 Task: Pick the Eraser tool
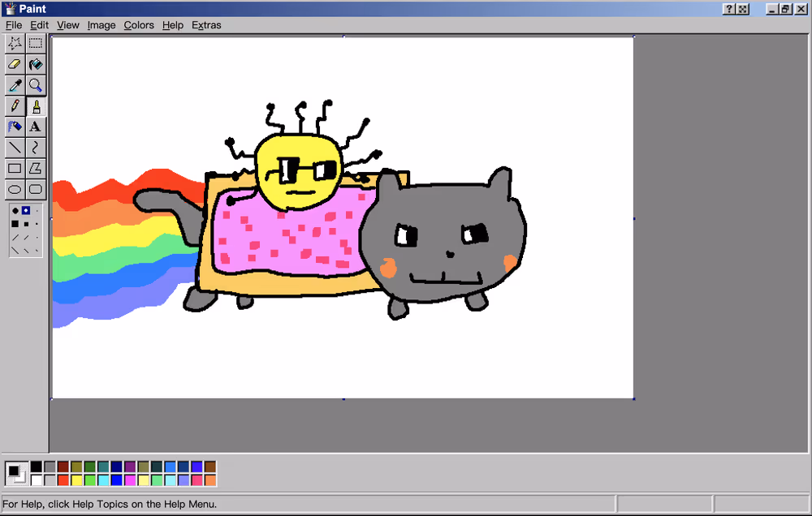pyautogui.click(x=15, y=64)
